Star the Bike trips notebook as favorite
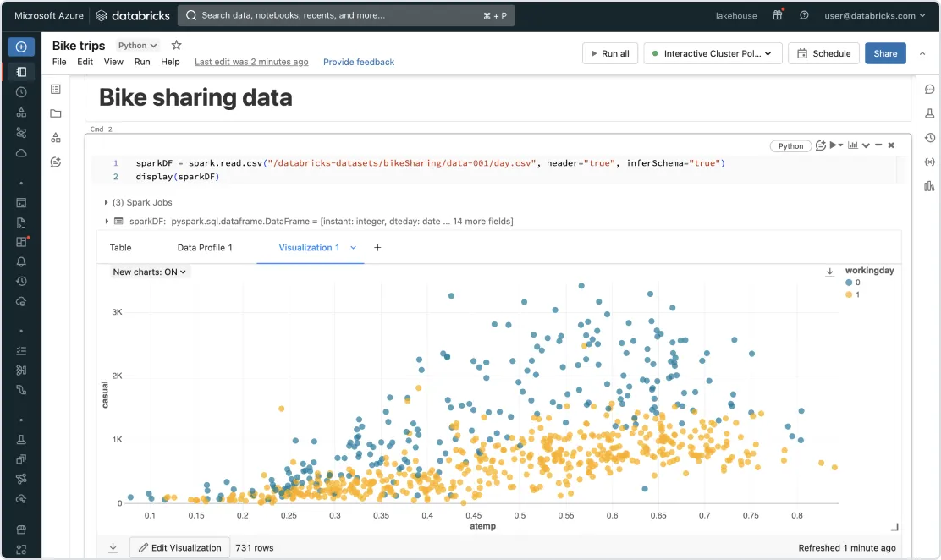Viewport: 941px width, 560px height. pyautogui.click(x=176, y=45)
